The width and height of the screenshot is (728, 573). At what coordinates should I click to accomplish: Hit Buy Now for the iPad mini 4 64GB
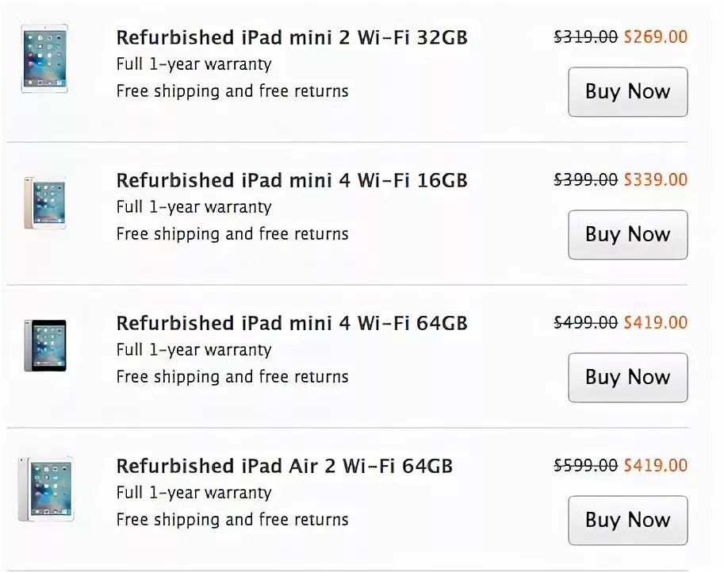coord(627,377)
